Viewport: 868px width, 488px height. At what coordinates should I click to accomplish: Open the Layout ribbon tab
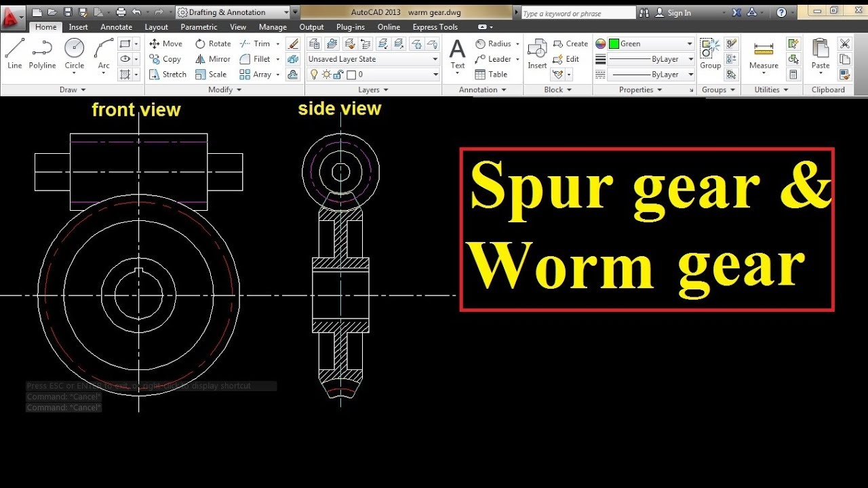point(157,27)
